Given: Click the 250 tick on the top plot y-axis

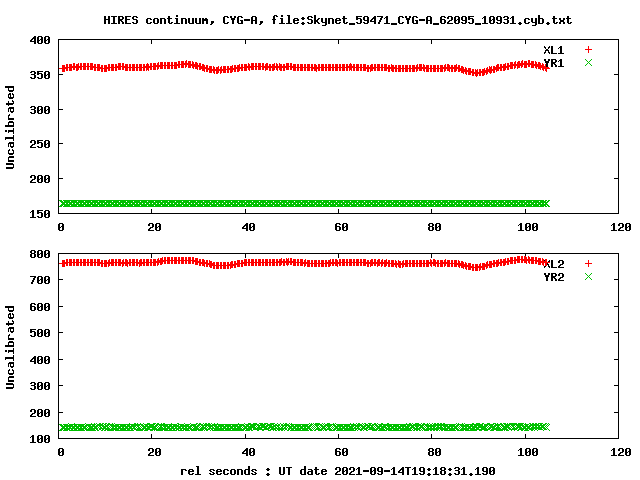Looking at the screenshot, I should pyautogui.click(x=40, y=144).
